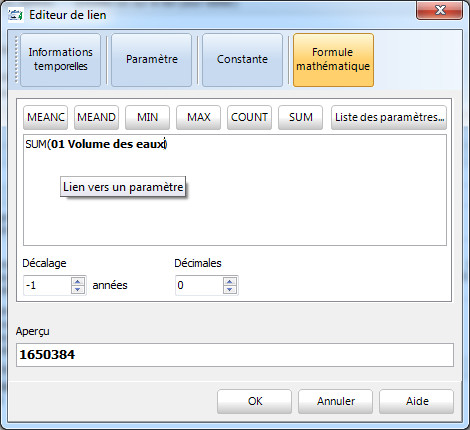
Task: Decrease Décimales with the down arrow
Action: (229, 289)
